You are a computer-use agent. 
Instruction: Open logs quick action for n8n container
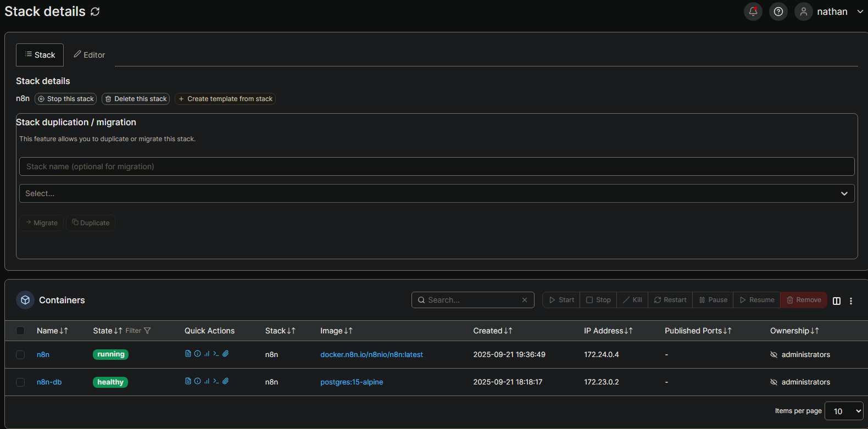click(x=188, y=354)
